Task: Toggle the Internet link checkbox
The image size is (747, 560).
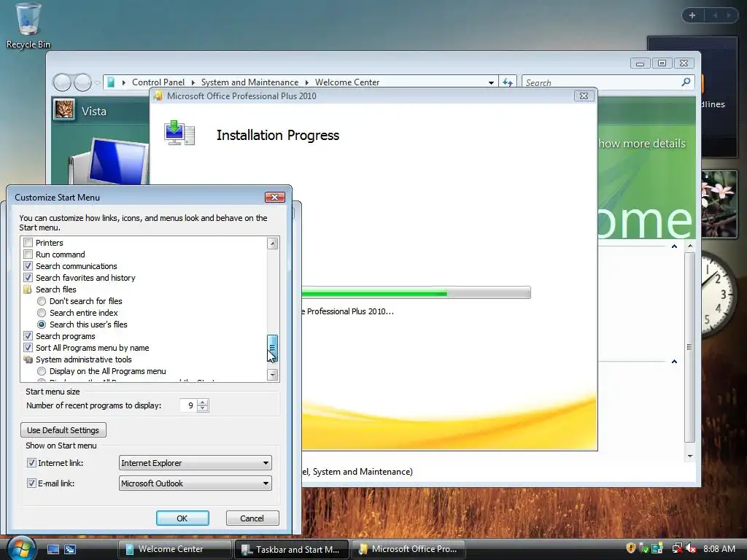Action: [31, 462]
